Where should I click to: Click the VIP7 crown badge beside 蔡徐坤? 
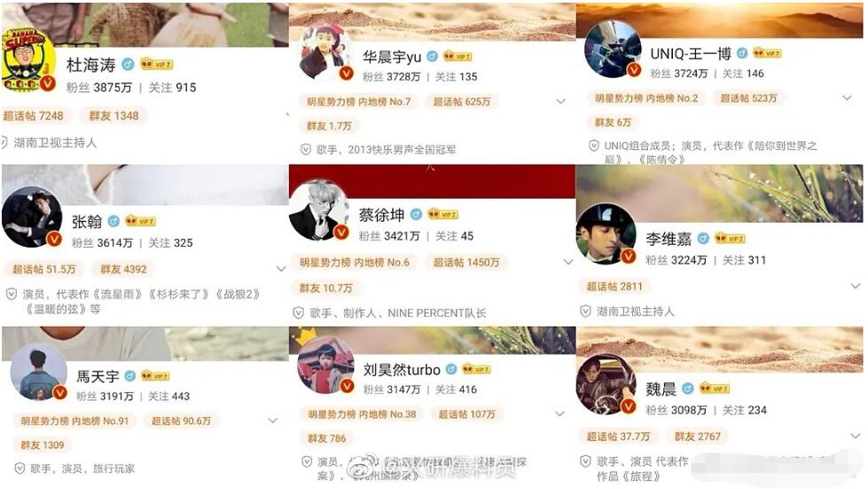pos(442,214)
